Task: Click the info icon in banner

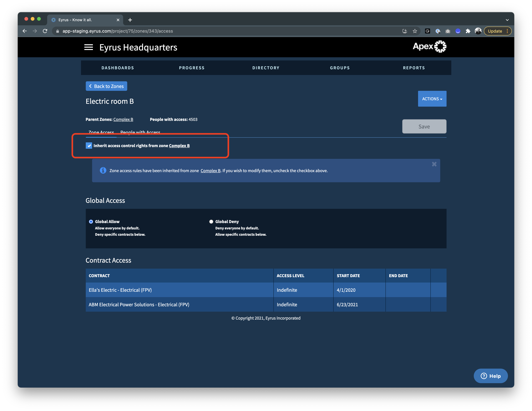Action: pos(103,170)
